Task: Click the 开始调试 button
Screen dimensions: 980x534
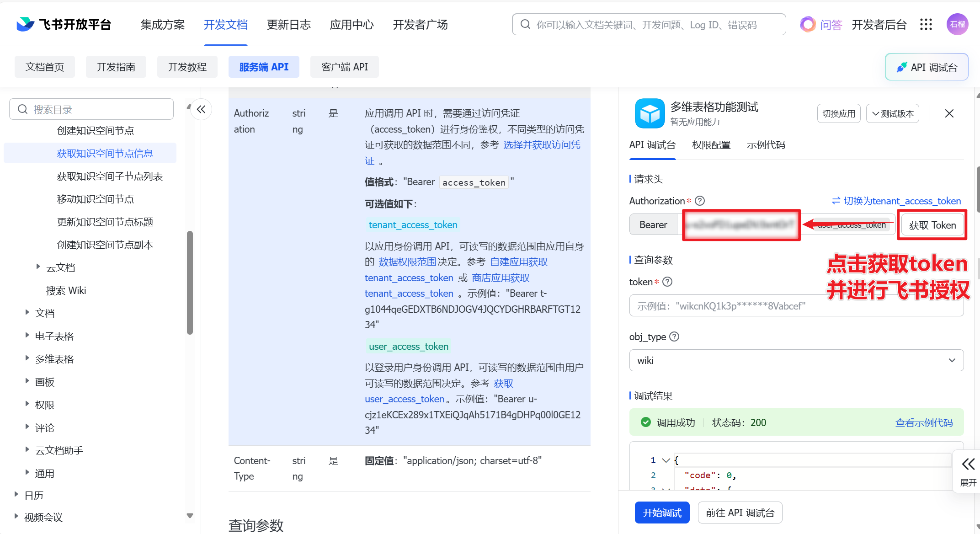Action: 662,513
